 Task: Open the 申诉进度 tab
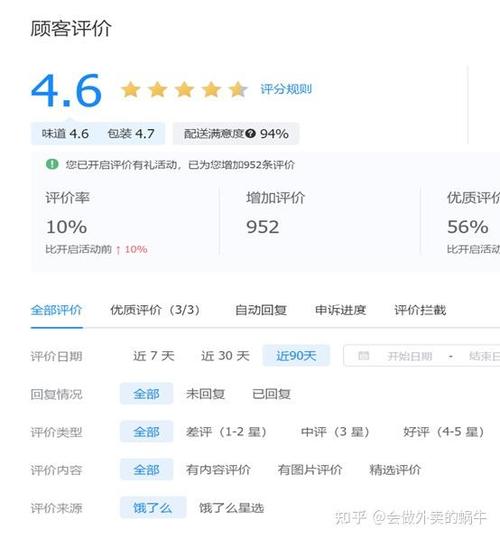coord(340,310)
